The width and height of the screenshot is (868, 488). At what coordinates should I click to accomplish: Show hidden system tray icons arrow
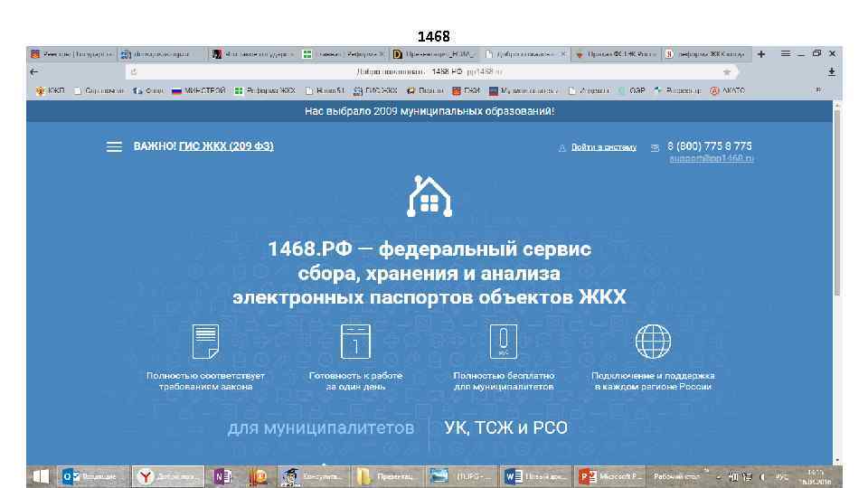(x=719, y=476)
